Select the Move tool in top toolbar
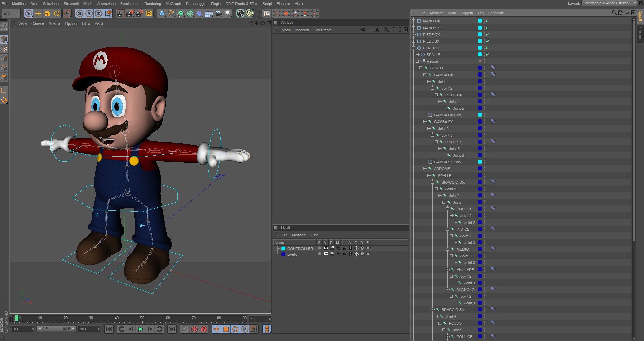644x341 pixels. [x=38, y=13]
